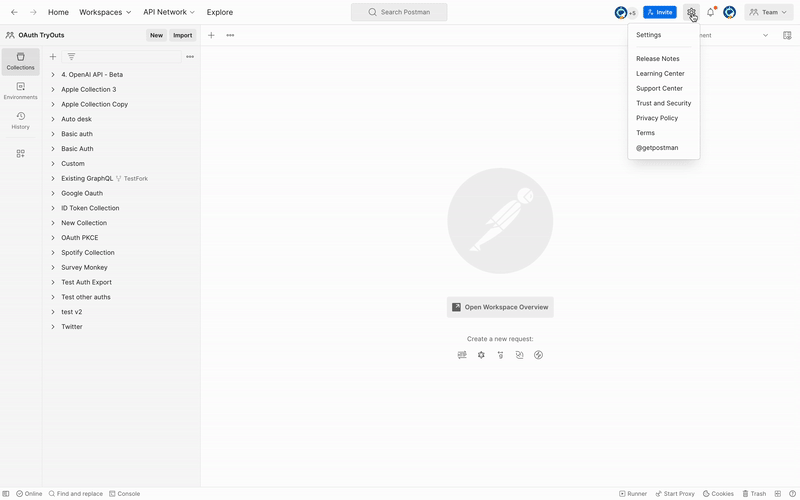Launch Runner from the status bar
The height and width of the screenshot is (500, 800).
tap(633, 494)
